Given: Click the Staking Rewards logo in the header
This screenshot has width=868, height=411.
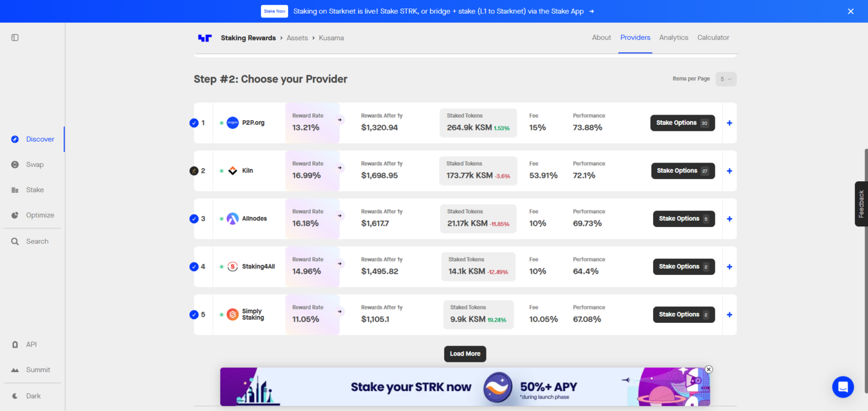Looking at the screenshot, I should coord(205,38).
